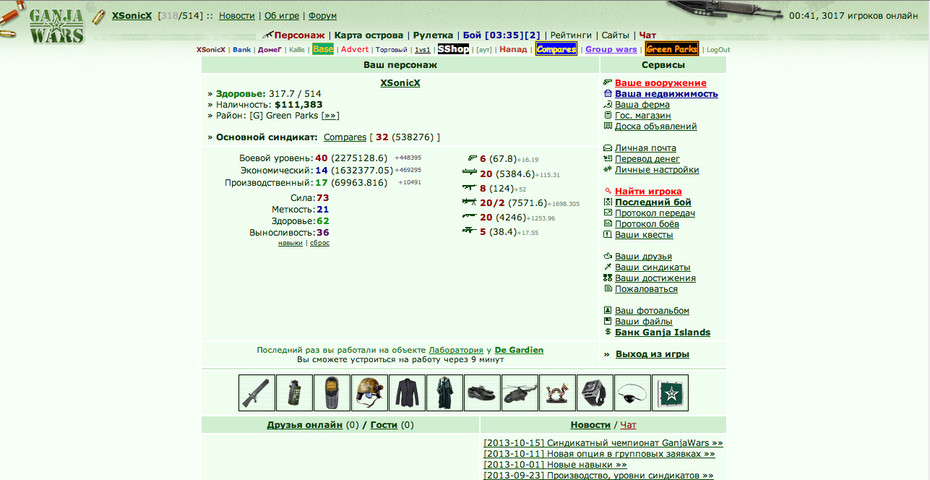Open the Бой [03:35][2] menu item

tap(502, 35)
